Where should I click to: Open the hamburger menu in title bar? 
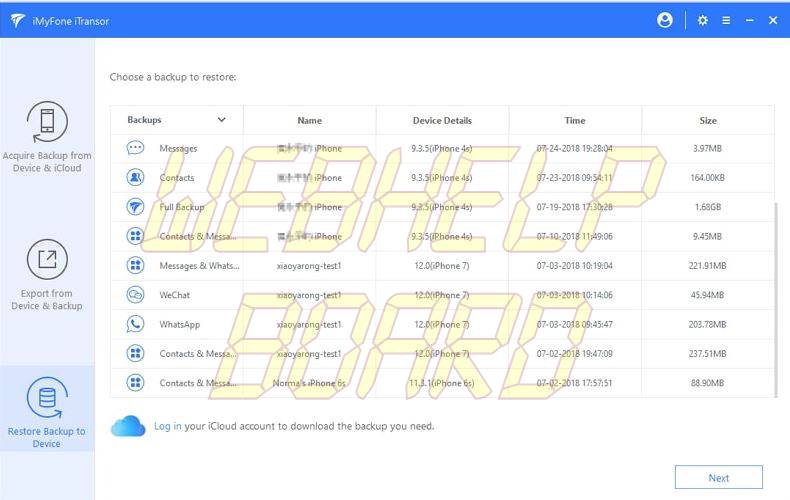(x=726, y=21)
